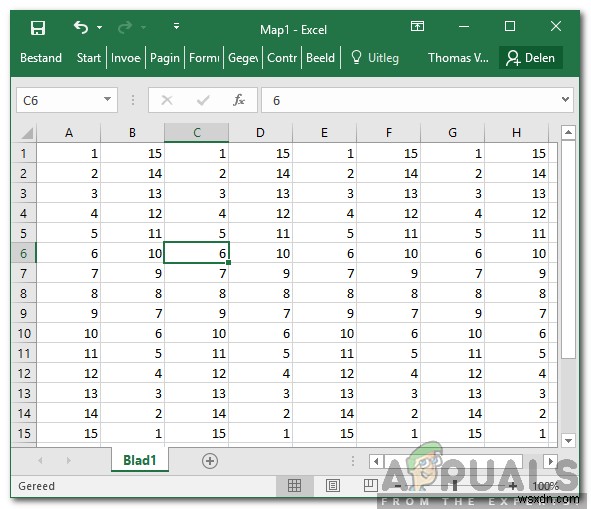Screen dimensions: 591x509
Task: Open the Formules ribbon tab
Action: point(204,58)
